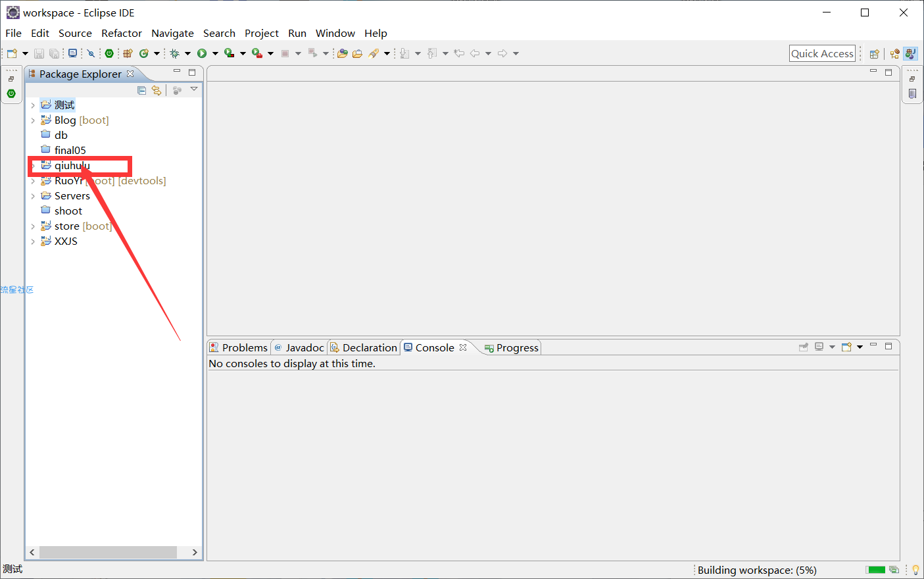Screen dimensions: 924x579
Task: Open the Run configurations dropdown arrow
Action: point(215,53)
